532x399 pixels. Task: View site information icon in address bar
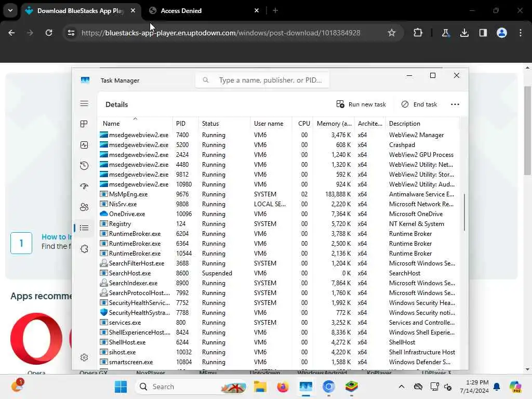pyautogui.click(x=71, y=33)
